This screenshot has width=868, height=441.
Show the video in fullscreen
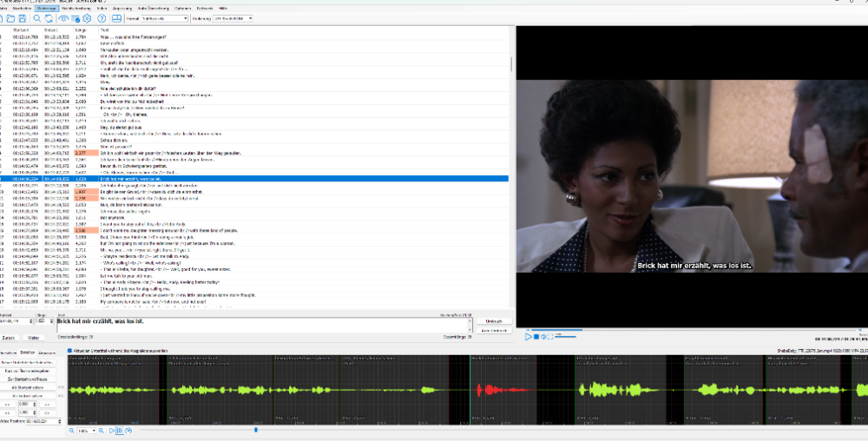[550, 337]
